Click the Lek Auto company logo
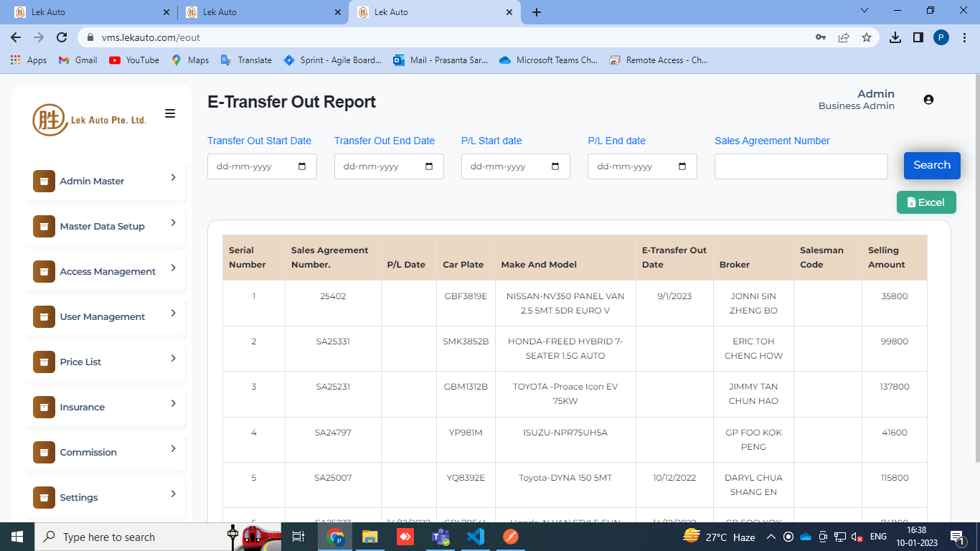 click(90, 120)
